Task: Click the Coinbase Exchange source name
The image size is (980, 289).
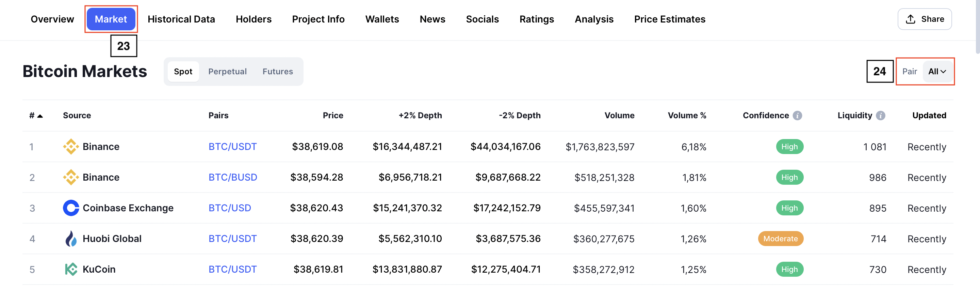Action: 128,208
